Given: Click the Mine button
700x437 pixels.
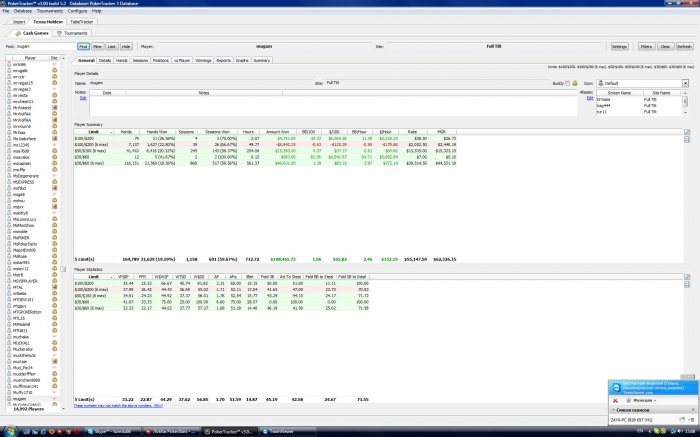Looking at the screenshot, I should 98,46.
